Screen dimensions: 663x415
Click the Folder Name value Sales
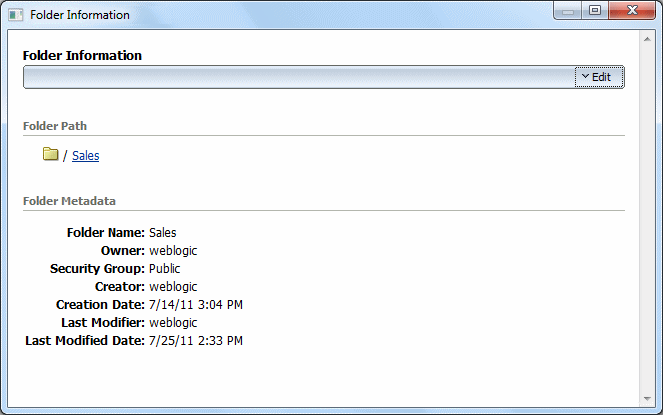163,233
